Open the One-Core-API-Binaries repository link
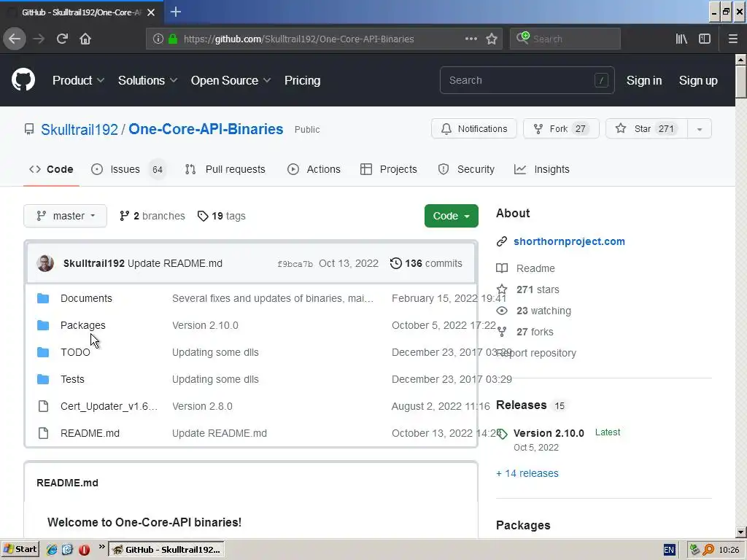The image size is (747, 560). (206, 129)
